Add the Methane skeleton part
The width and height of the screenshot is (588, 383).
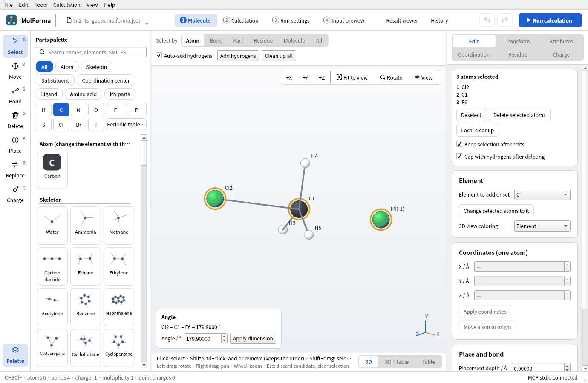(119, 226)
